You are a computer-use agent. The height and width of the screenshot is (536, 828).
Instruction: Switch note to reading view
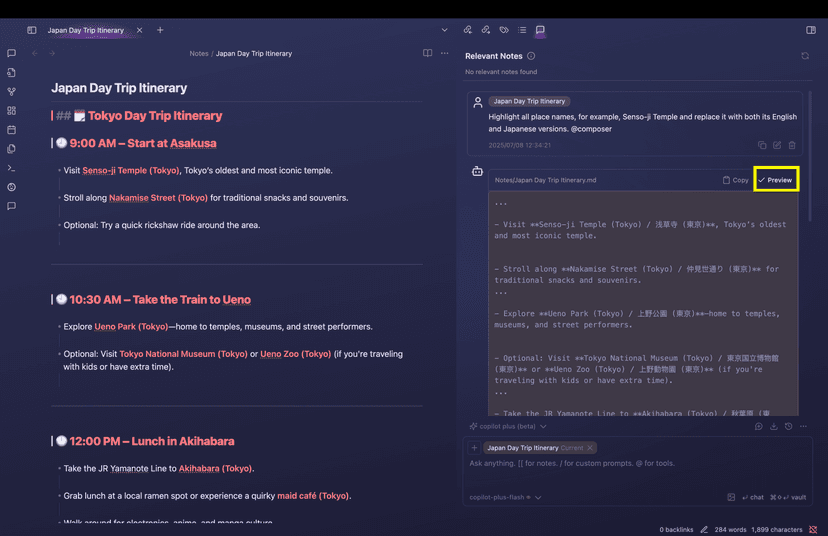[x=427, y=53]
